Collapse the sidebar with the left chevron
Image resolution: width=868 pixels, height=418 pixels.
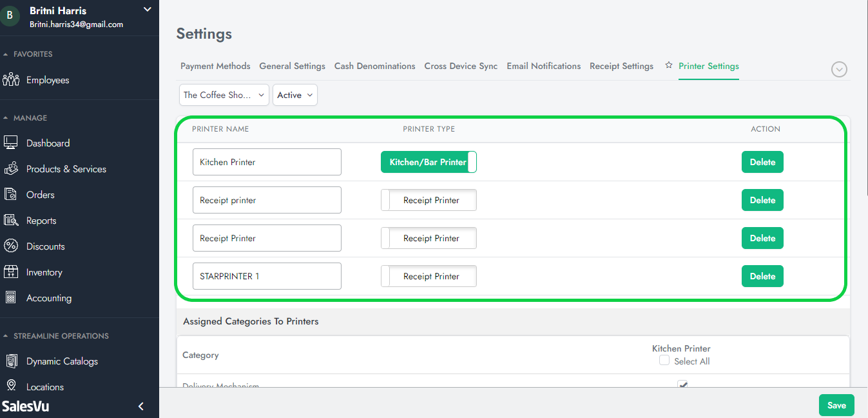click(141, 406)
